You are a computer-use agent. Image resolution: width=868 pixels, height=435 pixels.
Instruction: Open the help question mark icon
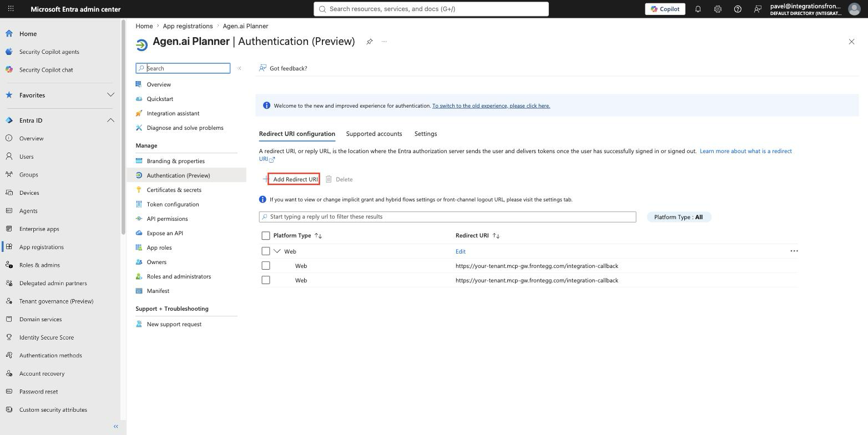[738, 9]
